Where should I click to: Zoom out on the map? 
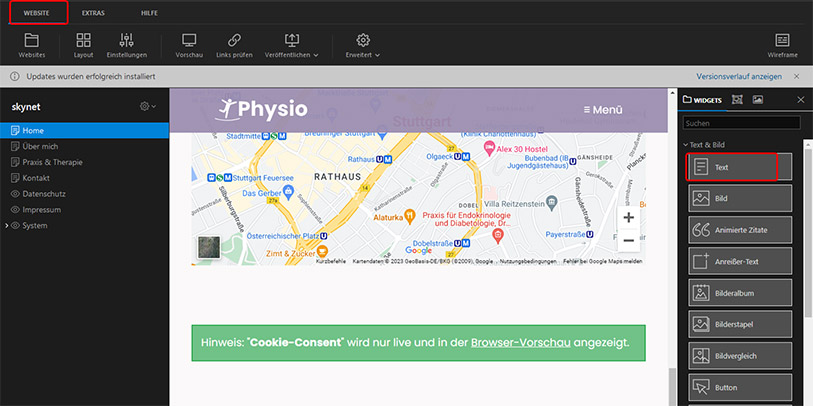[x=628, y=241]
